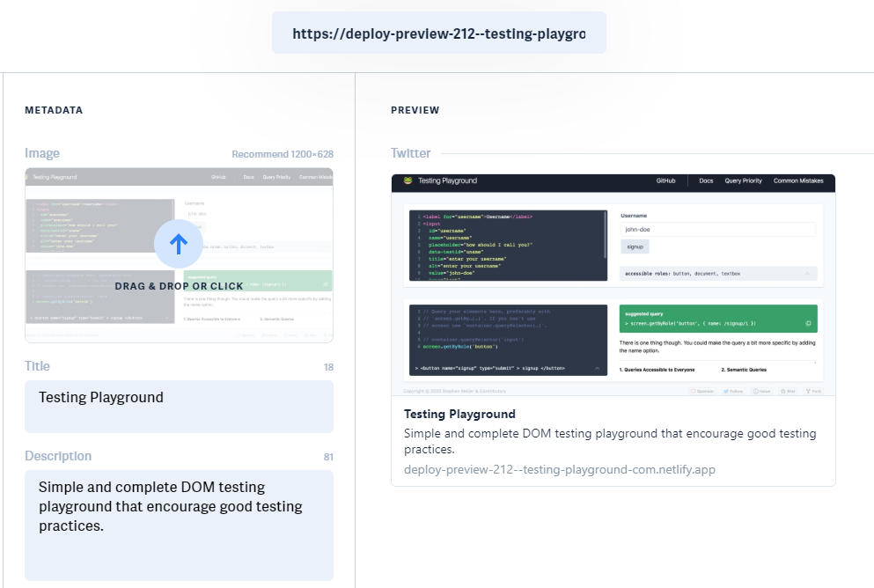Image resolution: width=874 pixels, height=588 pixels.
Task: Click the Title character count '18'
Action: pyautogui.click(x=328, y=367)
